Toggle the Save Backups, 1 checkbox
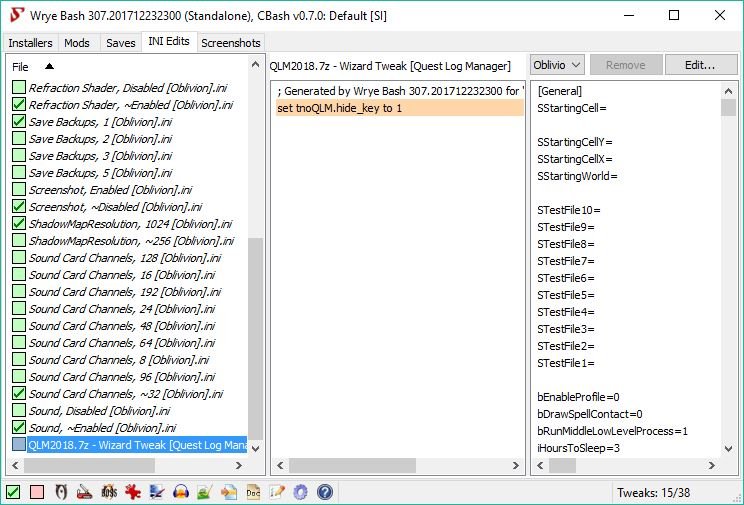This screenshot has height=505, width=744. (x=19, y=122)
